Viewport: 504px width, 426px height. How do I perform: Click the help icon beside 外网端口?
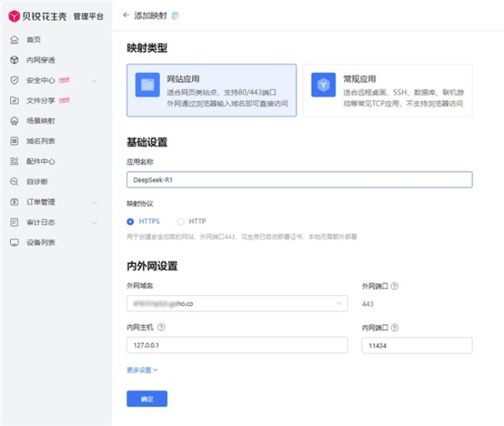tap(395, 286)
